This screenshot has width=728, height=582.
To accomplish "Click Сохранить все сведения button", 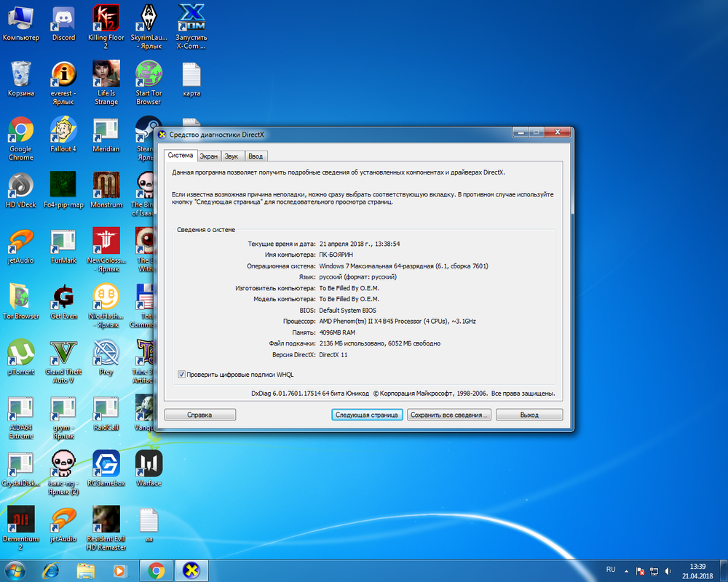I will [x=450, y=415].
